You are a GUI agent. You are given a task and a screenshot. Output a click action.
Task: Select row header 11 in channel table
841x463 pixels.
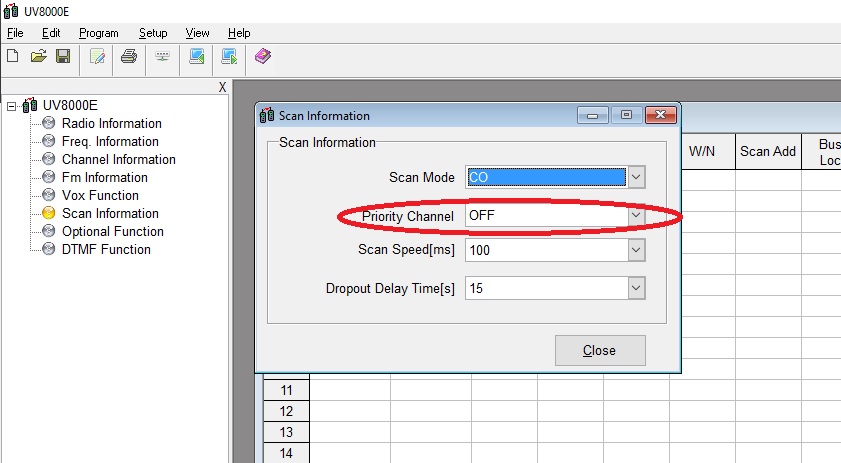point(286,390)
